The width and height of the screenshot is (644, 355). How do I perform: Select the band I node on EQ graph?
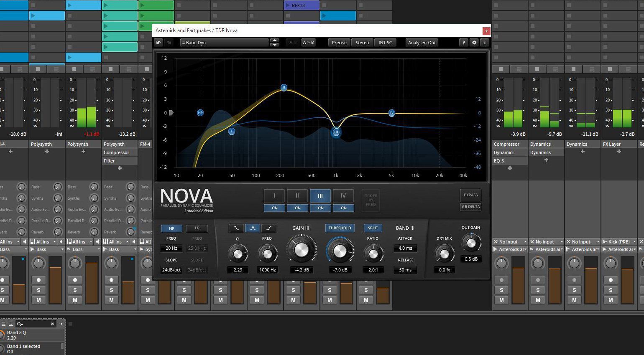[x=231, y=132]
